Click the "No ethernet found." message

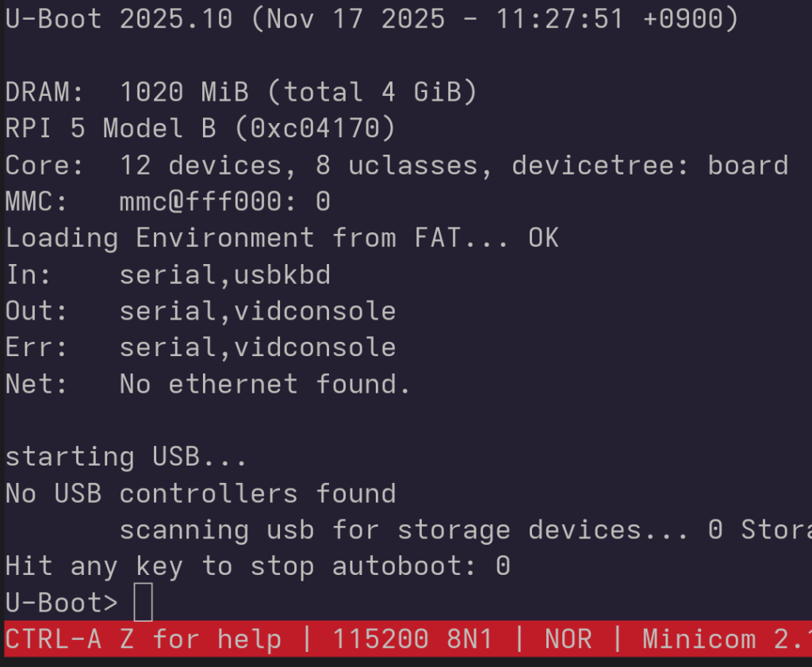265,384
